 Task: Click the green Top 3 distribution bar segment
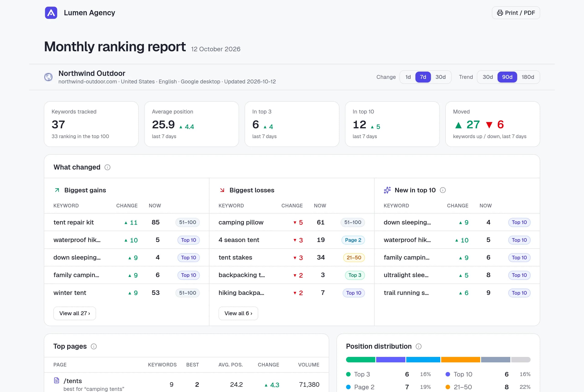pyautogui.click(x=360, y=359)
